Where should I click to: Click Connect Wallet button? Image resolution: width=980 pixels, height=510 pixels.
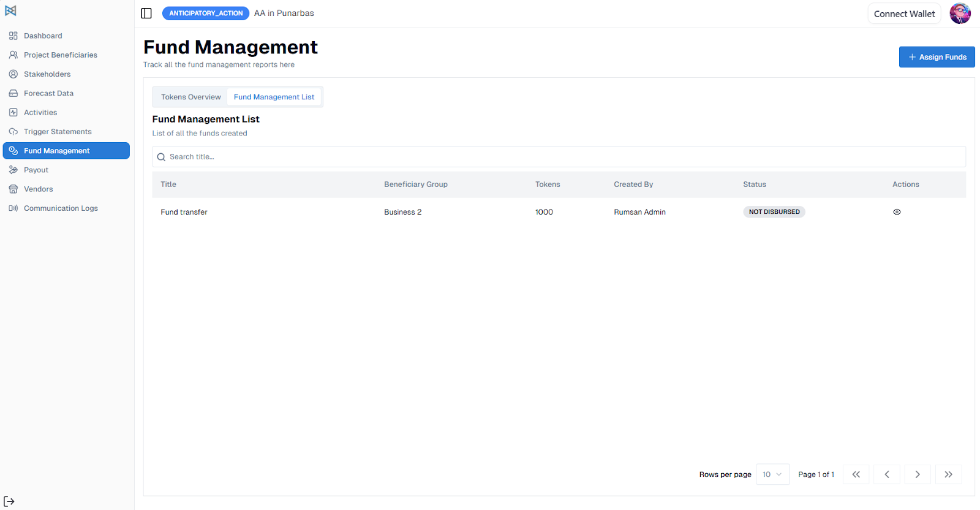tap(904, 13)
